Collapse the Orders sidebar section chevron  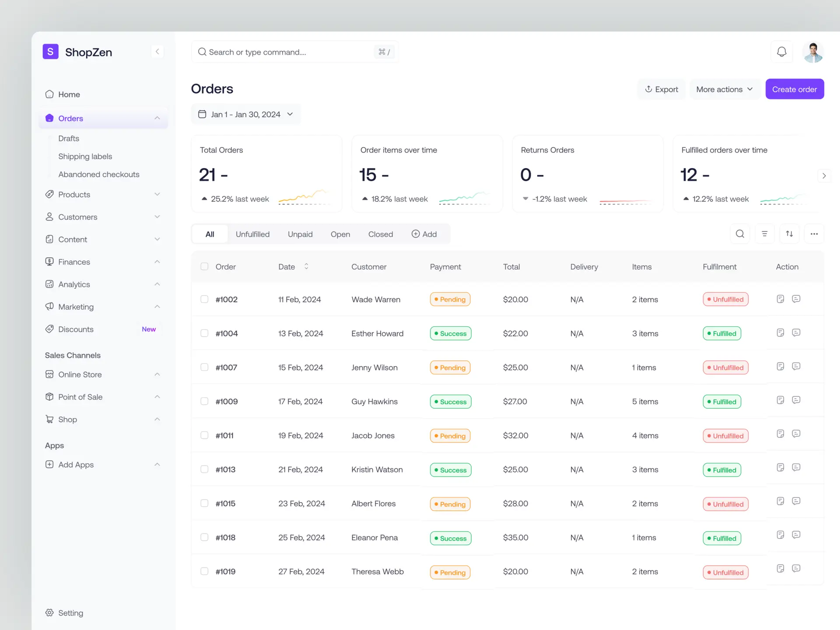(157, 118)
